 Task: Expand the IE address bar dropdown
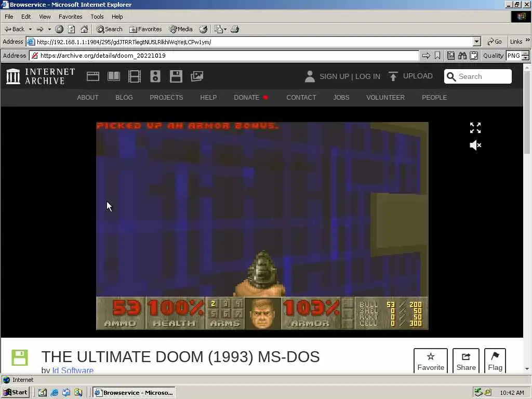(477, 42)
